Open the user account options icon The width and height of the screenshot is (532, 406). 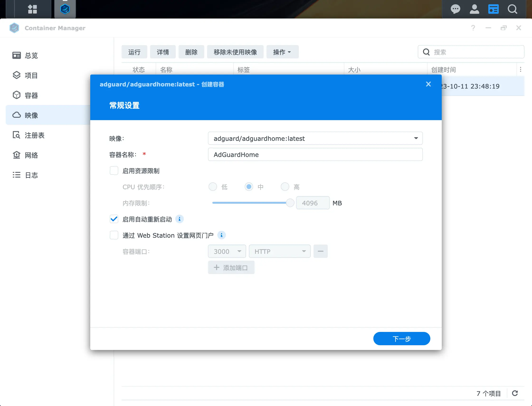[474, 9]
